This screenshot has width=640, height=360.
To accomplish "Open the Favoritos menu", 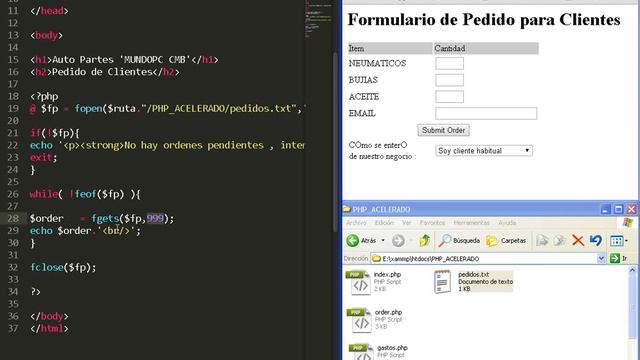I will coord(432,223).
